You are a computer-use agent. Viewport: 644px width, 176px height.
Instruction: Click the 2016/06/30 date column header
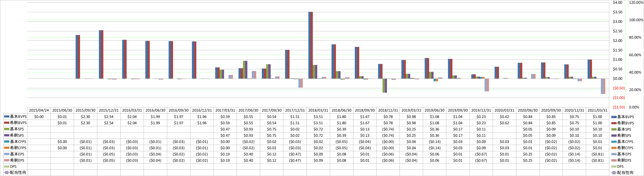tap(155, 110)
